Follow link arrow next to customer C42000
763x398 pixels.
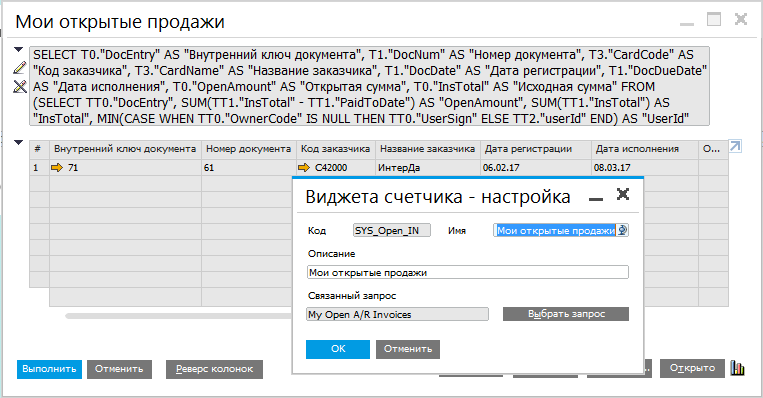click(x=304, y=168)
